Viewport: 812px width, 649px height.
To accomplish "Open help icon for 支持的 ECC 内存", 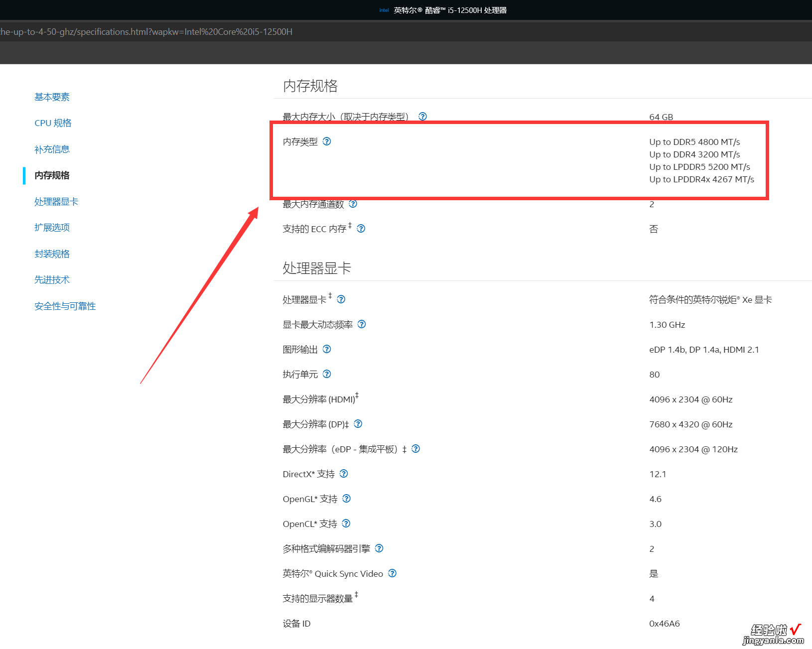I will click(361, 228).
